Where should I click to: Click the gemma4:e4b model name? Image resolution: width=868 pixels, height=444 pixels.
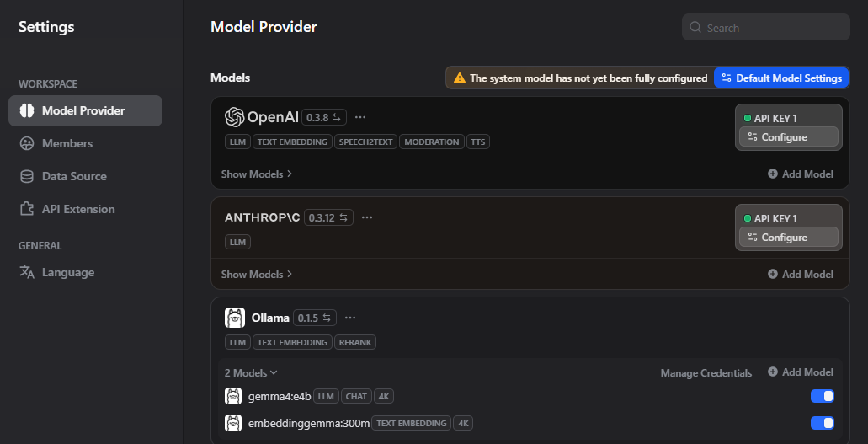(280, 396)
